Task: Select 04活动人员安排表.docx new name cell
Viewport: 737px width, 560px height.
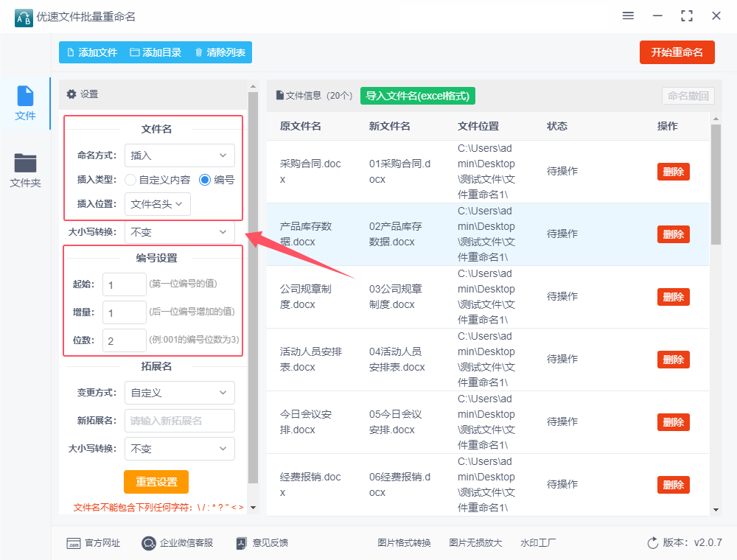Action: click(397, 360)
